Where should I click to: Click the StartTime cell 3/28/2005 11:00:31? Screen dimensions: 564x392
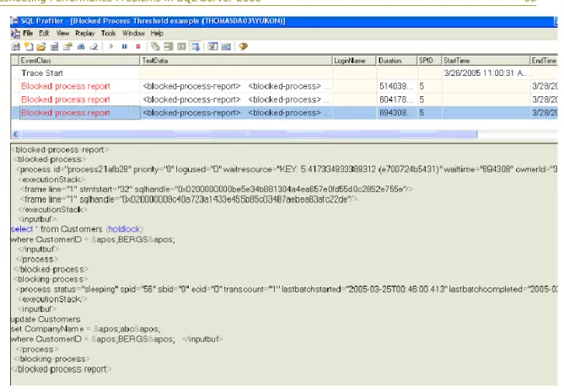tap(486, 73)
